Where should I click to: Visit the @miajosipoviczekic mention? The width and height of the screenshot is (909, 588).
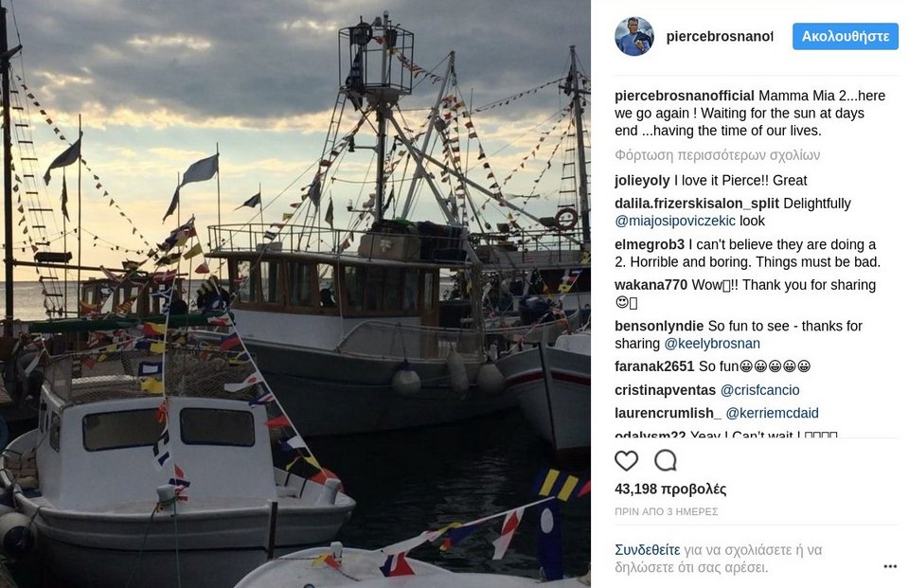pyautogui.click(x=675, y=221)
